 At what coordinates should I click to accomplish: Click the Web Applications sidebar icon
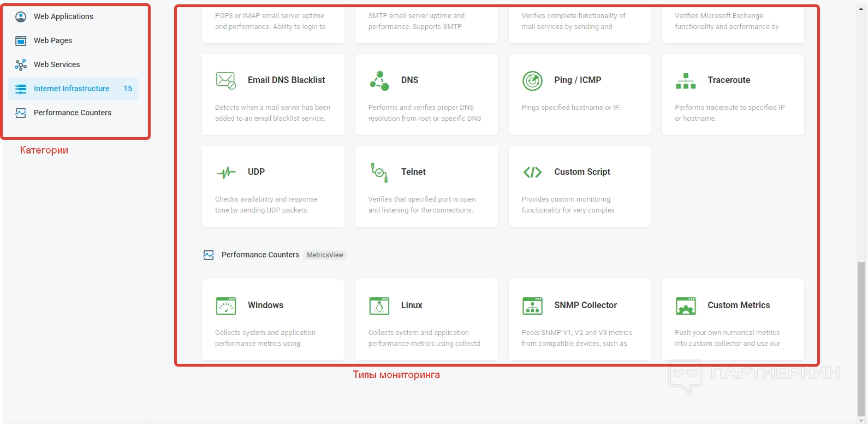[21, 17]
